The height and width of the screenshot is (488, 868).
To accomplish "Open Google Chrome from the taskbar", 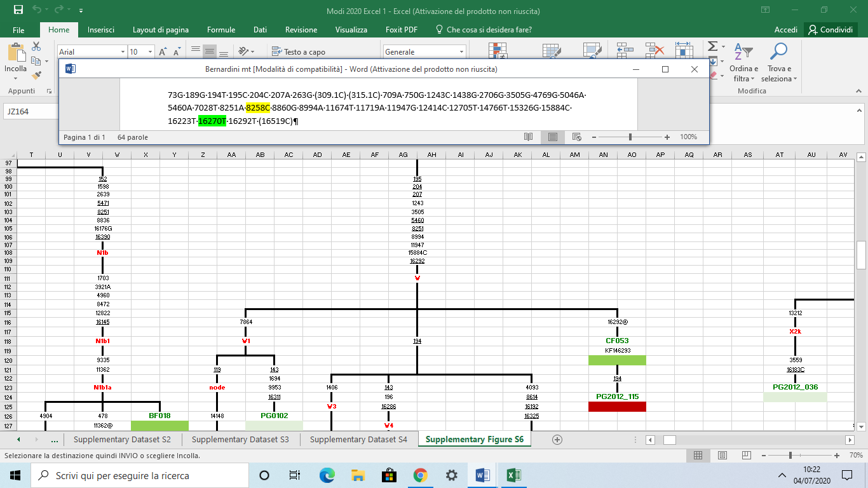I will 420,475.
